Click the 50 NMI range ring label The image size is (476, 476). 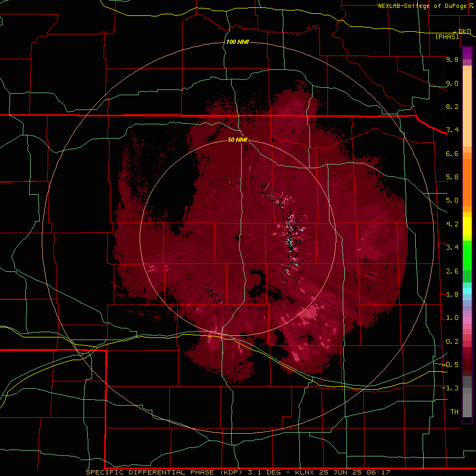(x=237, y=140)
